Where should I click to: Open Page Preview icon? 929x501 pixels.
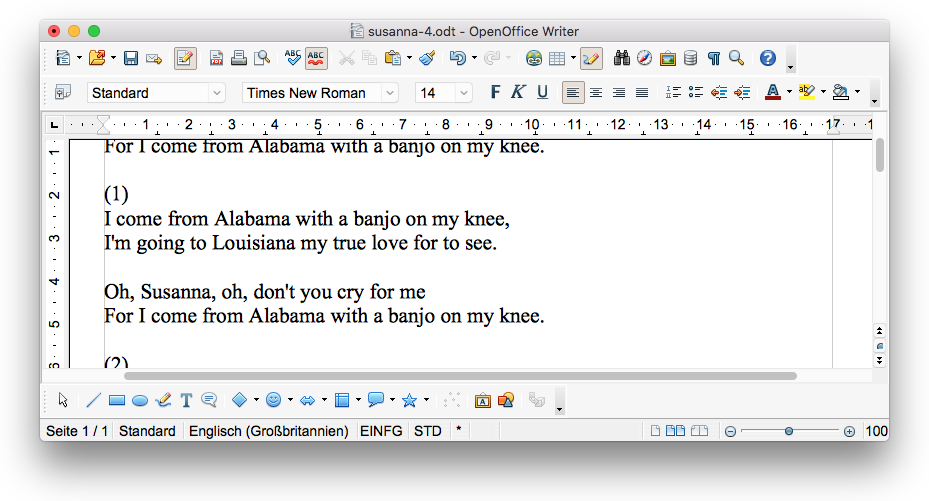coord(262,58)
